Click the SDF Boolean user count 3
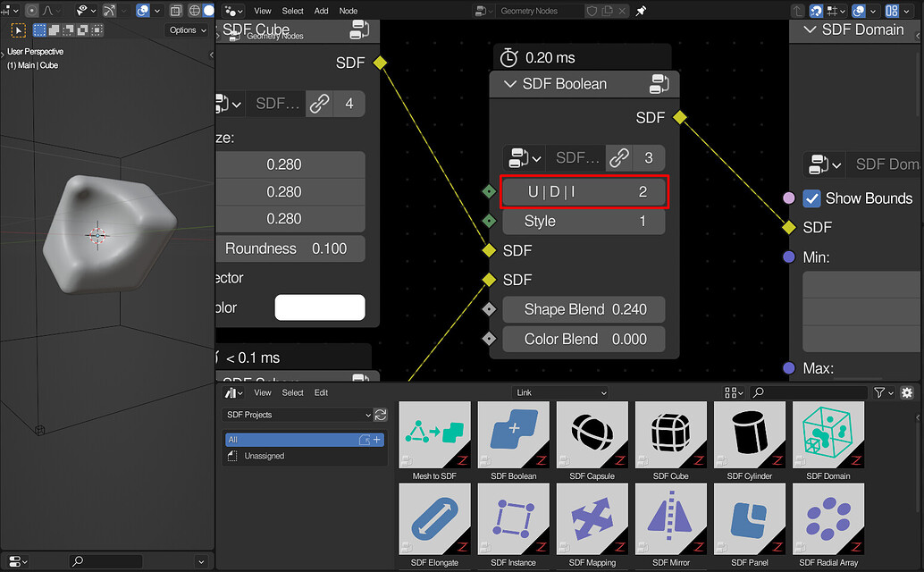Viewport: 924px width, 572px height. [x=649, y=158]
